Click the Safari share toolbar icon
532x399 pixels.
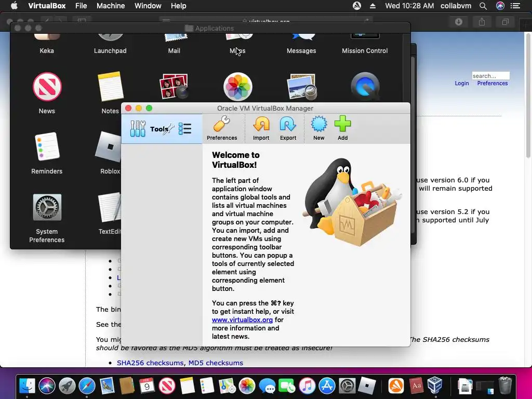coord(482,22)
